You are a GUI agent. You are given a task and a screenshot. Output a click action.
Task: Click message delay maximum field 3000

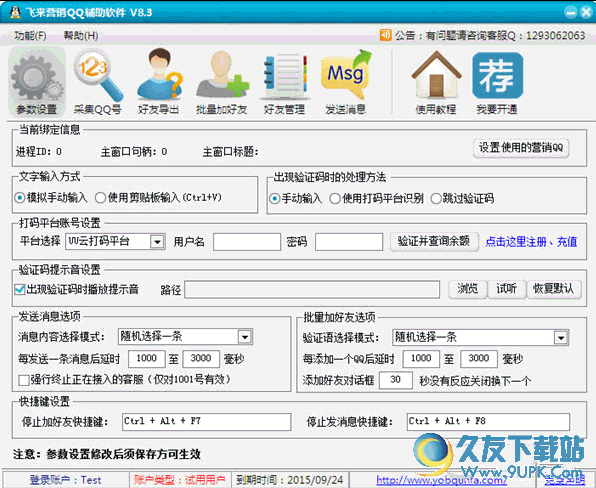201,359
